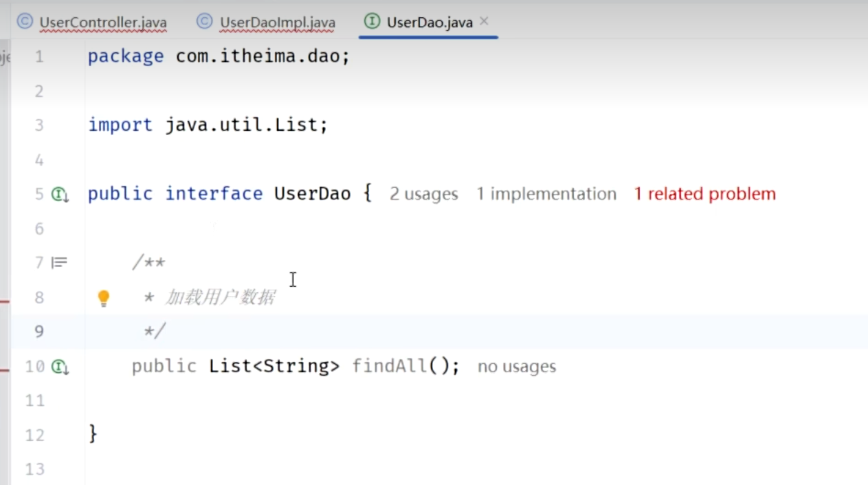Click the implemented-method gutter icon beside findAll
This screenshot has width=868, height=485.
[x=60, y=367]
